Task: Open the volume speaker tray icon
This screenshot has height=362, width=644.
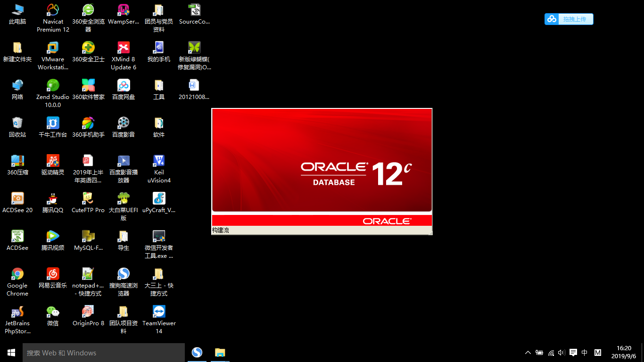Action: coord(561,353)
